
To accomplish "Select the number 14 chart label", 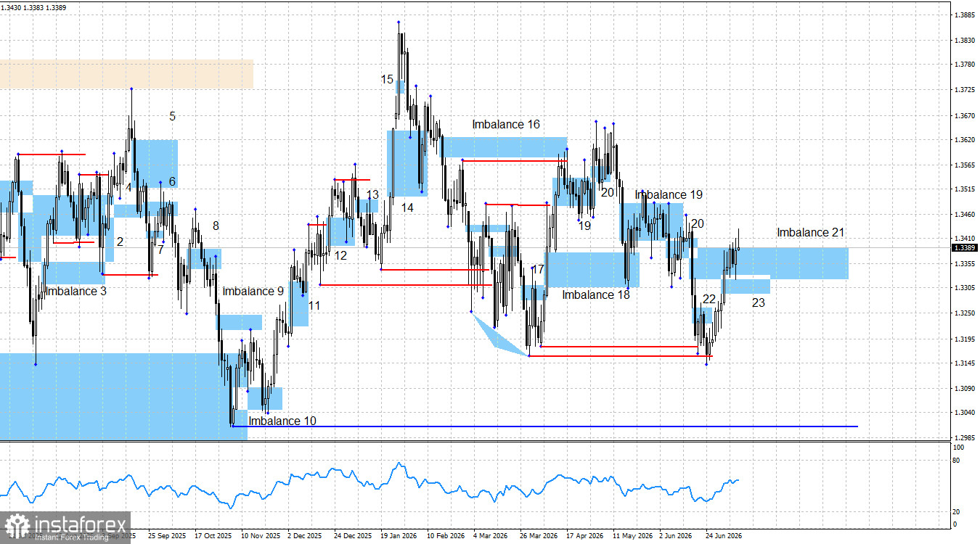I will coord(407,207).
